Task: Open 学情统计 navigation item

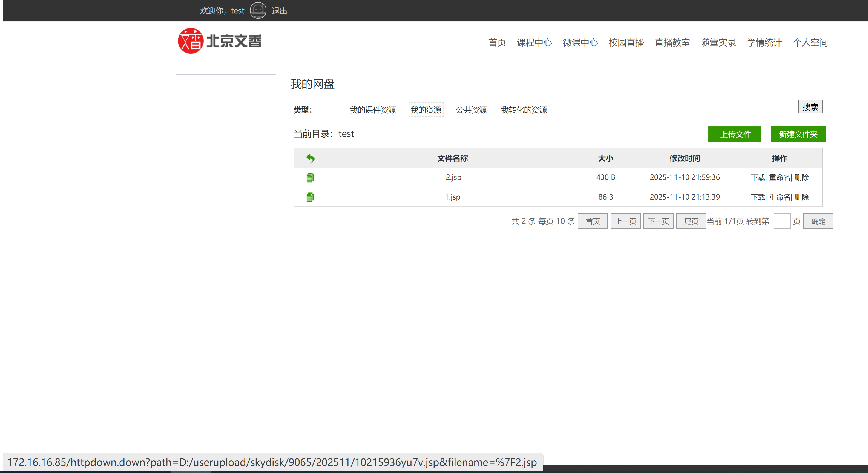Action: 764,42
